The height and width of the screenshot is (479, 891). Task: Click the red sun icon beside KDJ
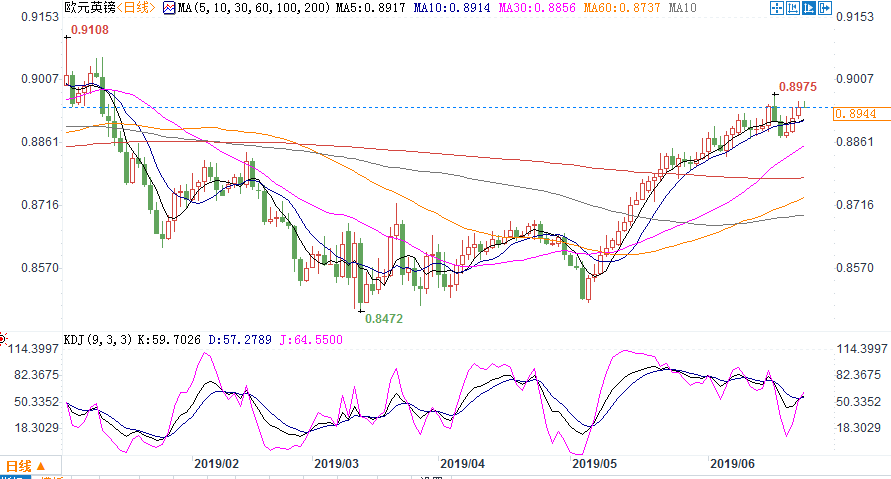pos(3,340)
